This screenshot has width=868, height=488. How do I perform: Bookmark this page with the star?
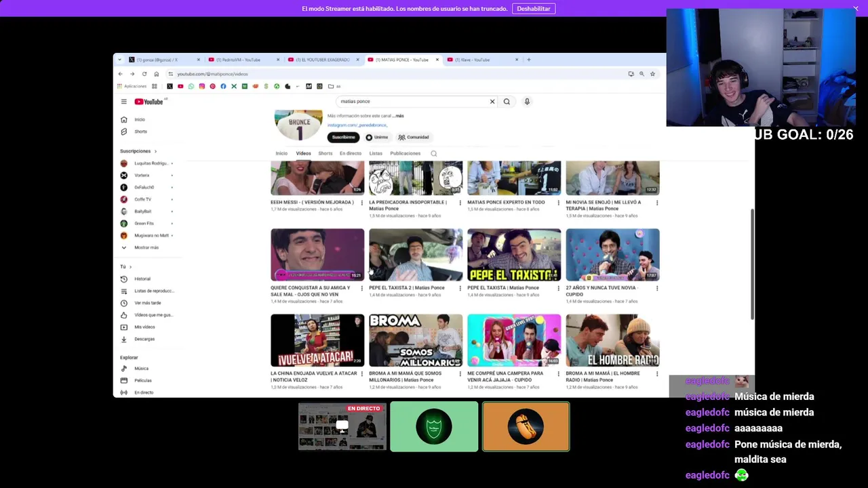[x=652, y=74]
